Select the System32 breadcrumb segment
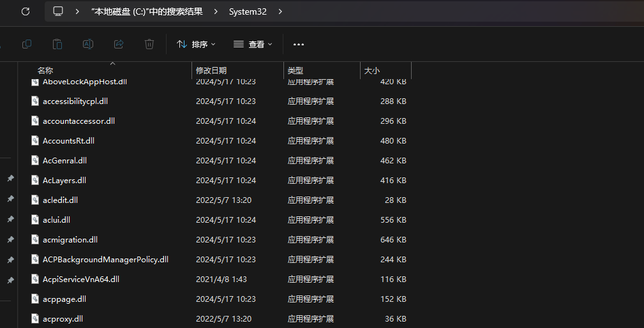 pyautogui.click(x=248, y=11)
